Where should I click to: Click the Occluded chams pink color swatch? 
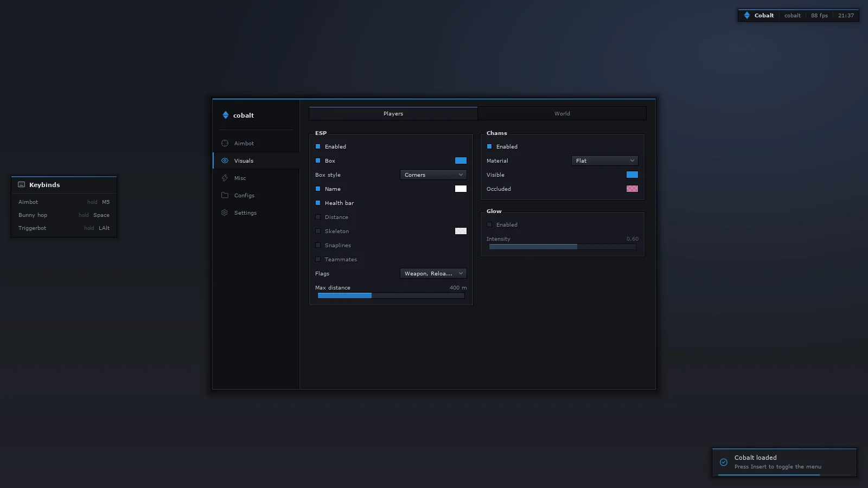point(632,189)
